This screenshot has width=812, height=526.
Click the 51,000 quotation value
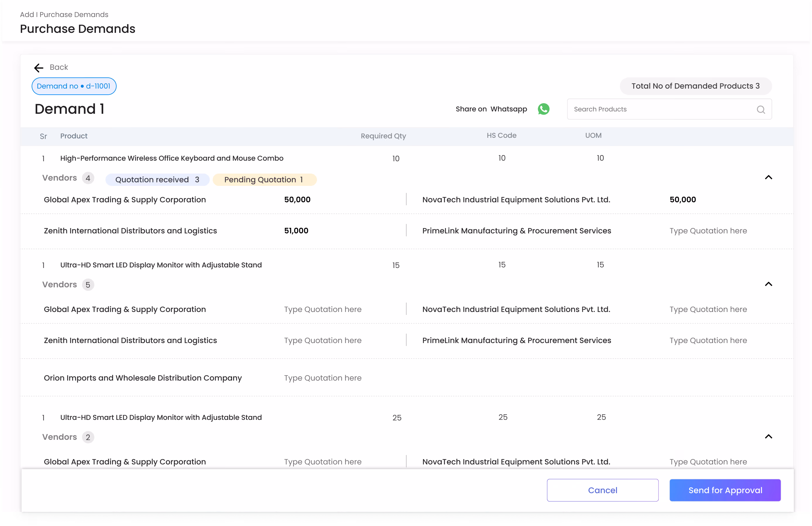click(x=296, y=231)
